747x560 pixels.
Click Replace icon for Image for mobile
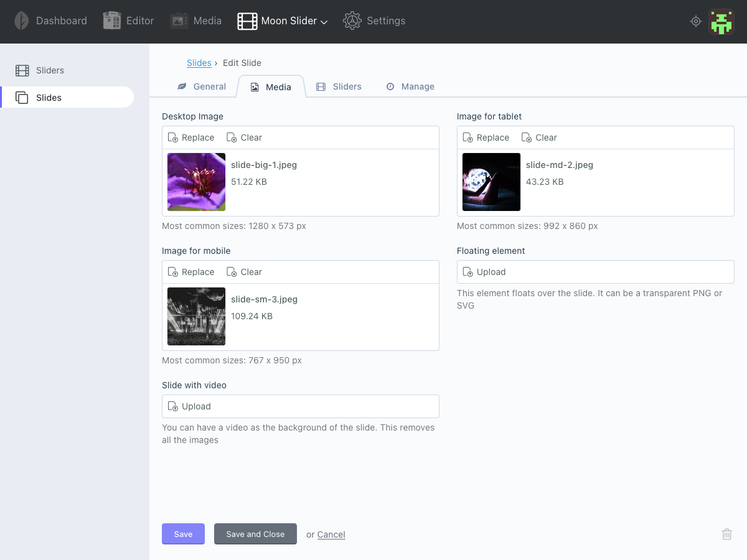click(173, 272)
